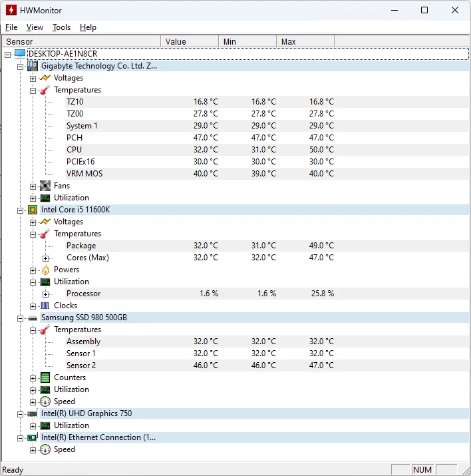
Task: Click the Ethernet Connection network card icon
Action: pos(33,437)
